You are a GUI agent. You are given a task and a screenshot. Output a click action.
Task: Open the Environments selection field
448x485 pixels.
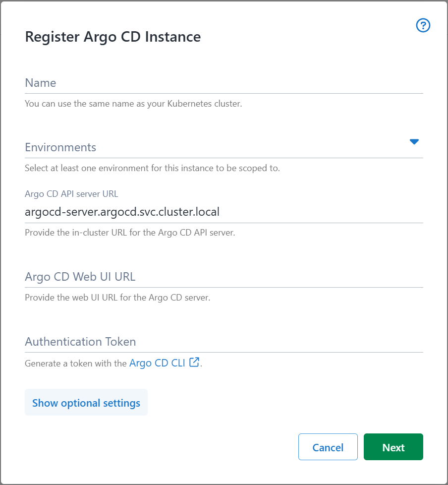click(213, 147)
